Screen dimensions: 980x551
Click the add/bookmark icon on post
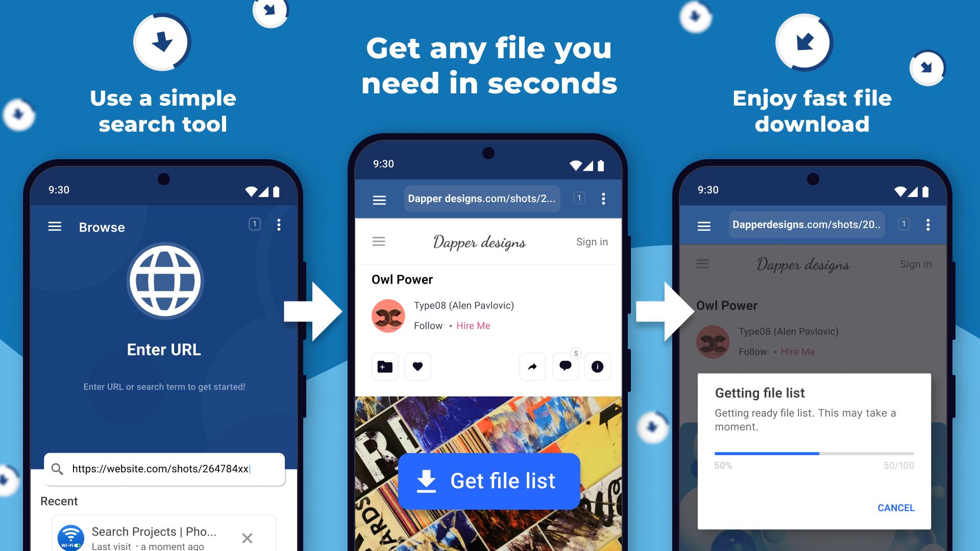(x=384, y=366)
